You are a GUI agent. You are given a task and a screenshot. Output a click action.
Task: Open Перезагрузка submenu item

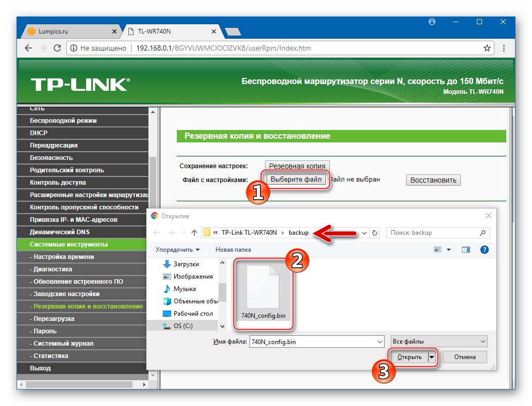[82, 319]
